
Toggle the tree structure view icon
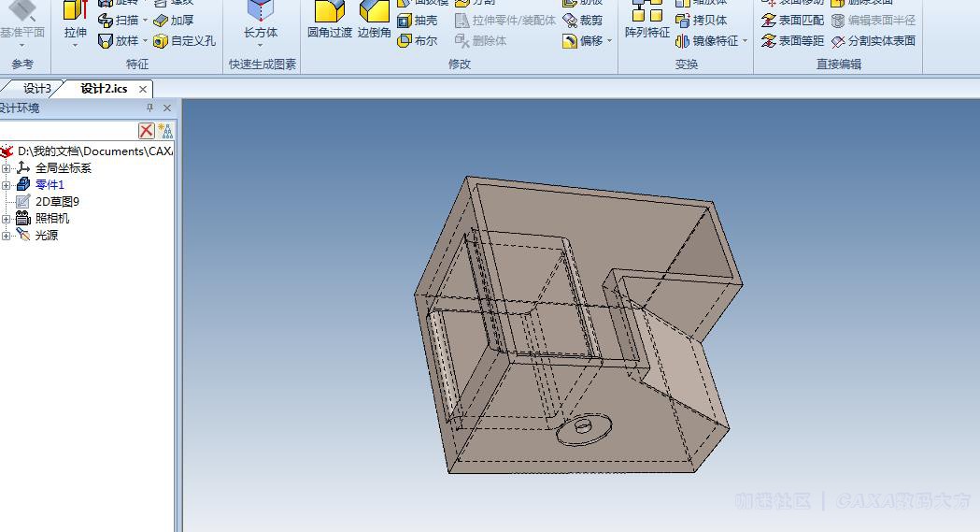(165, 131)
